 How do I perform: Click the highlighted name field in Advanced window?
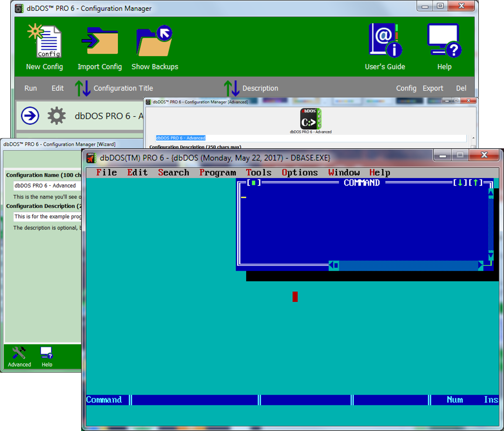(311, 138)
